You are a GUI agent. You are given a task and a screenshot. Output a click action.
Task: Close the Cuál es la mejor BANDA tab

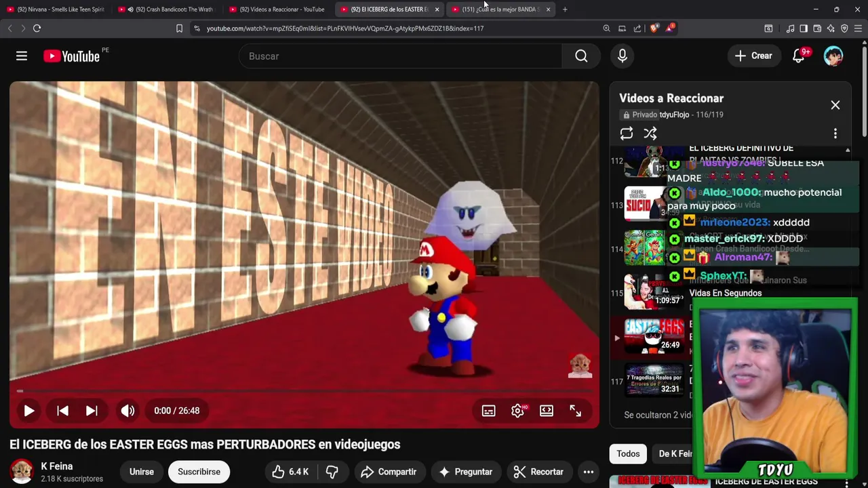(x=548, y=9)
